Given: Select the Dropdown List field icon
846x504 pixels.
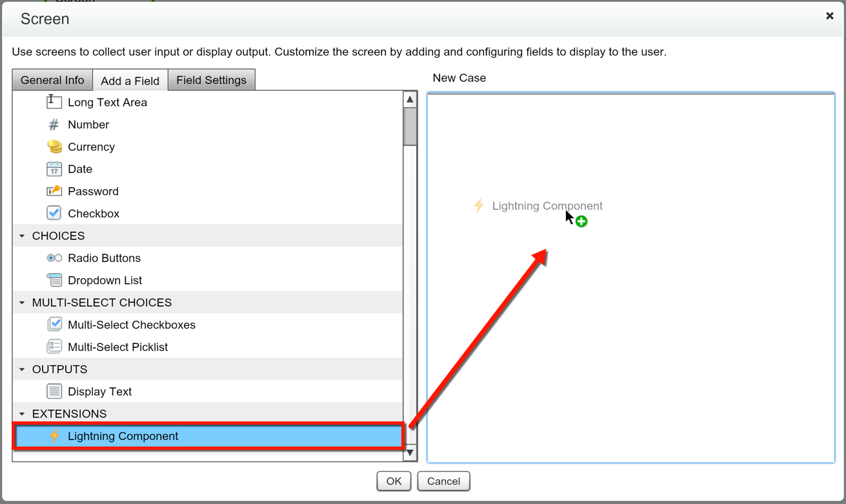Looking at the screenshot, I should (x=54, y=280).
